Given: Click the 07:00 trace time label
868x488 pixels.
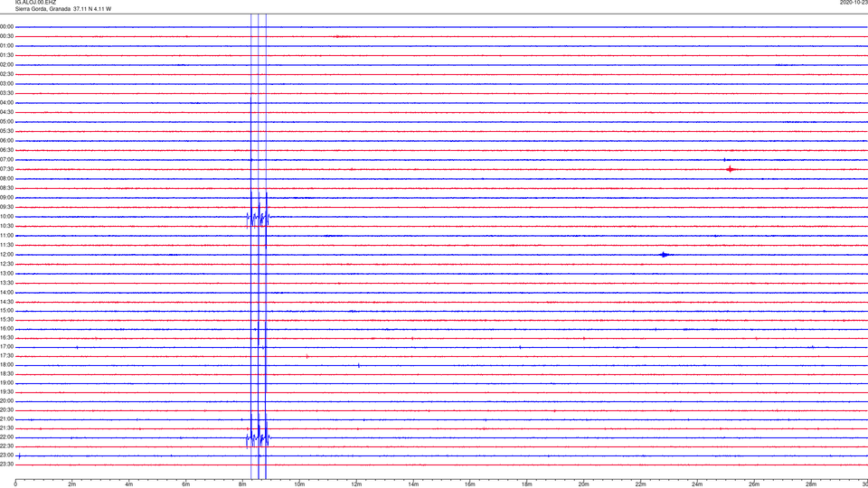Looking at the screenshot, I should point(6,159).
